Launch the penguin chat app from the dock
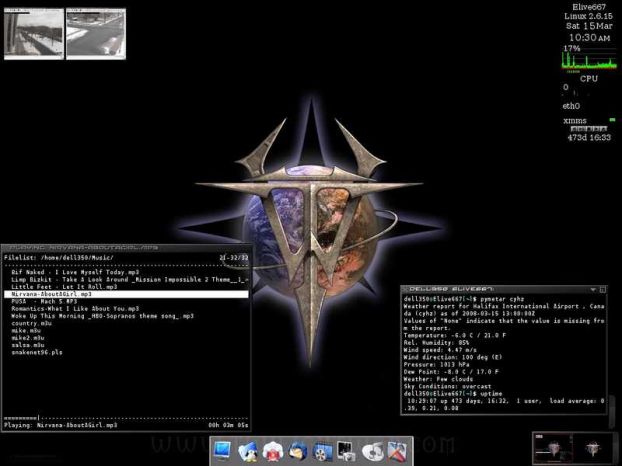 pyautogui.click(x=248, y=451)
